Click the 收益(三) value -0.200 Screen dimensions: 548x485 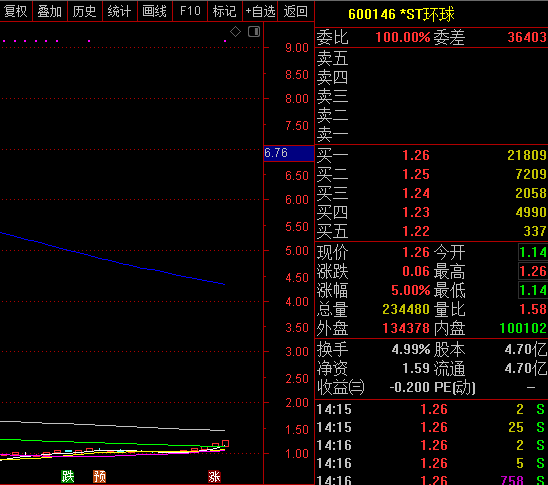410,387
